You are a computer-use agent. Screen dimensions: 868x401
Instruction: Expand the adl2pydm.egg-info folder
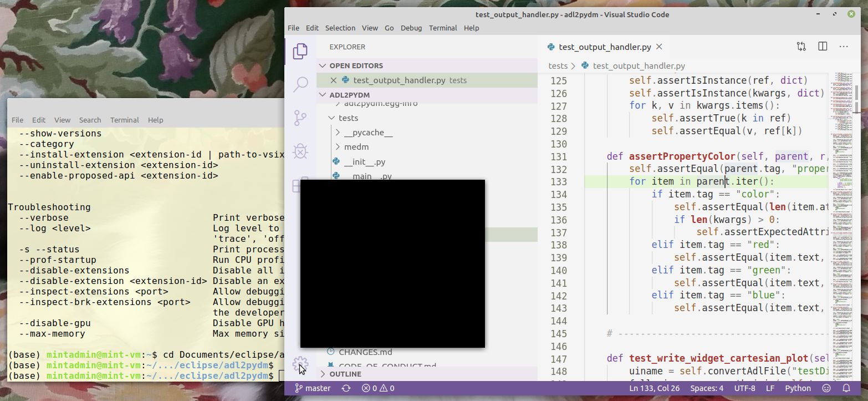point(427,104)
